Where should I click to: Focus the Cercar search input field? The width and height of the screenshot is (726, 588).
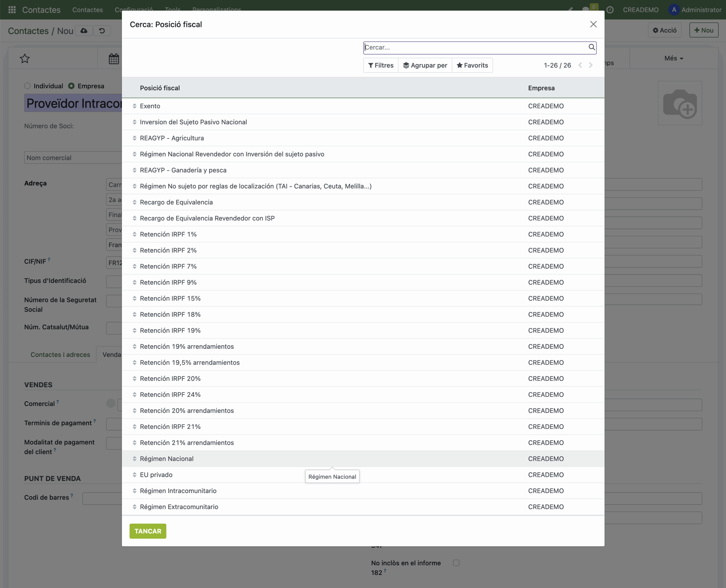pos(474,47)
